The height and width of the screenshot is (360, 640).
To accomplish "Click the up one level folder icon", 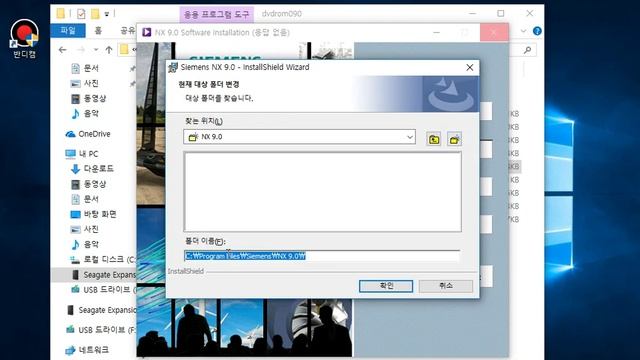I will pyautogui.click(x=433, y=139).
